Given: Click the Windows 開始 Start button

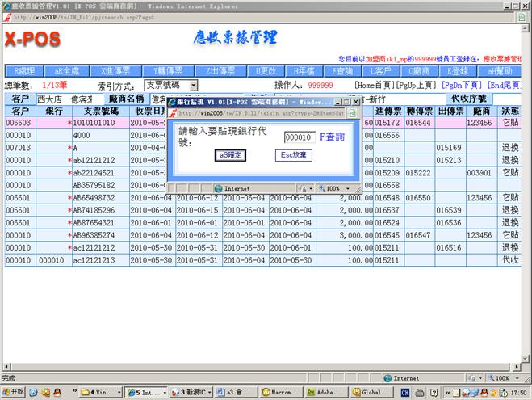Looking at the screenshot, I should pyautogui.click(x=16, y=392).
